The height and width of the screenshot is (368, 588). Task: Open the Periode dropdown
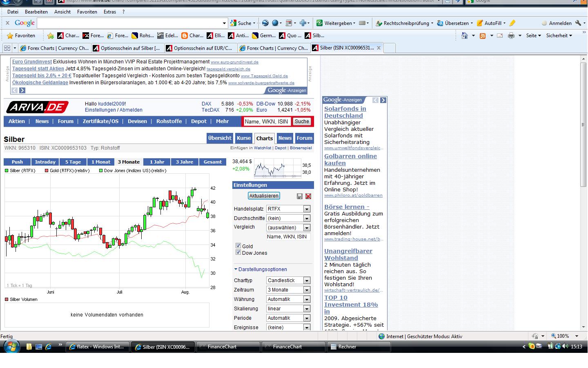coord(288,318)
